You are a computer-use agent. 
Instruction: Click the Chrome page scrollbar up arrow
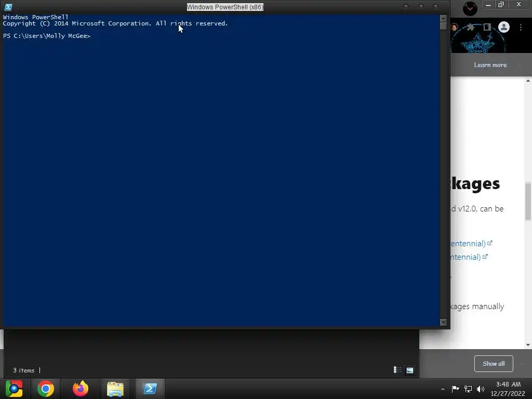[x=528, y=81]
